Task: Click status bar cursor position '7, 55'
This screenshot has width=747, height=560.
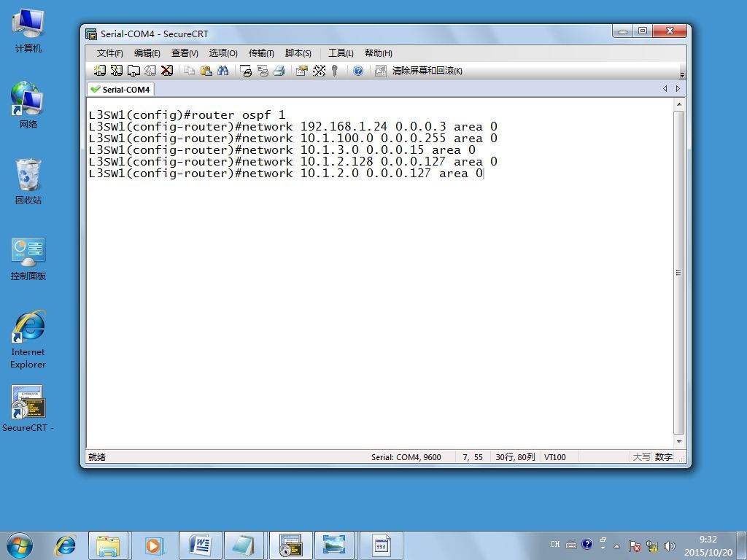Action: click(473, 457)
